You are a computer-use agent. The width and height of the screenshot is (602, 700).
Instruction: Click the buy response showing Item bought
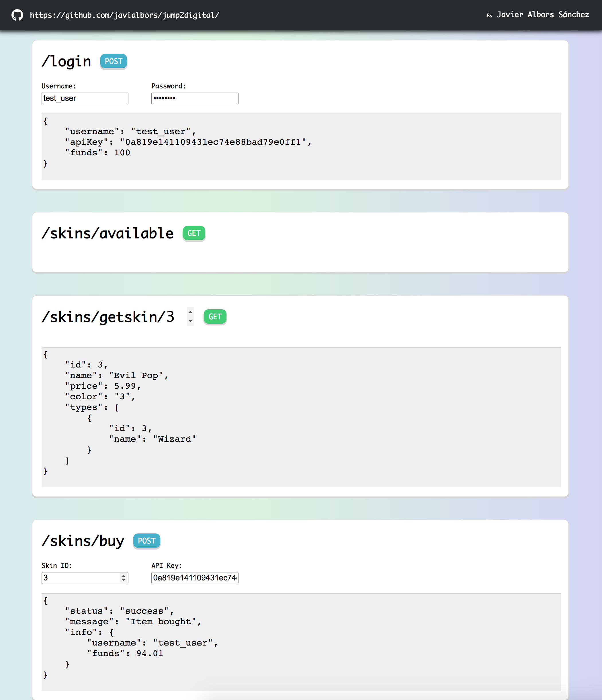[x=301, y=642]
